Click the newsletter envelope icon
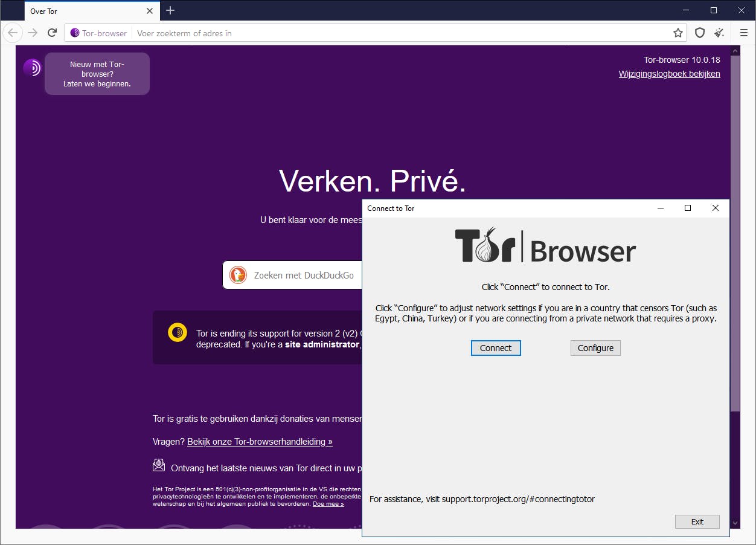Image resolution: width=756 pixels, height=545 pixels. (159, 465)
